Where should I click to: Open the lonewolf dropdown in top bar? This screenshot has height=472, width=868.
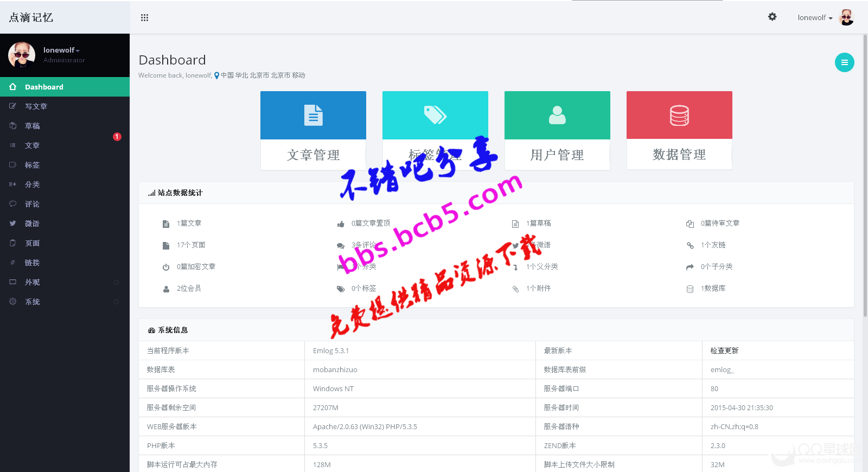pos(815,17)
